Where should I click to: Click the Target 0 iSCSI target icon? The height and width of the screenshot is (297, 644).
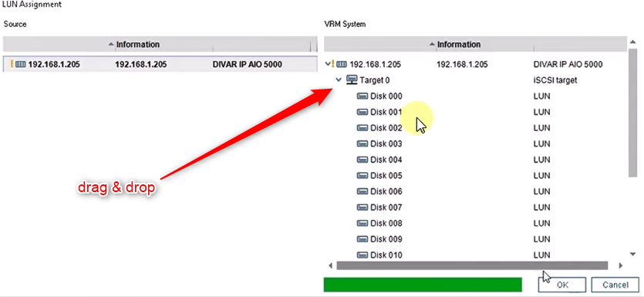pyautogui.click(x=352, y=79)
